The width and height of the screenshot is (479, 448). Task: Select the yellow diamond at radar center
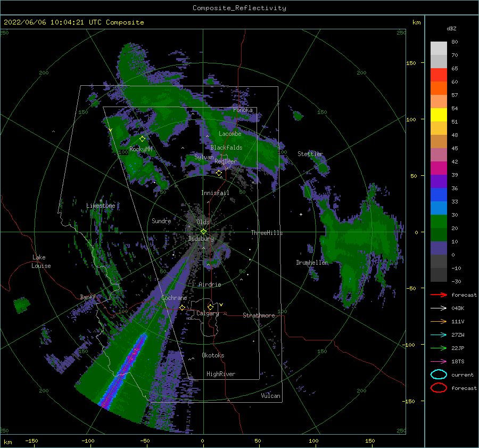tap(203, 232)
